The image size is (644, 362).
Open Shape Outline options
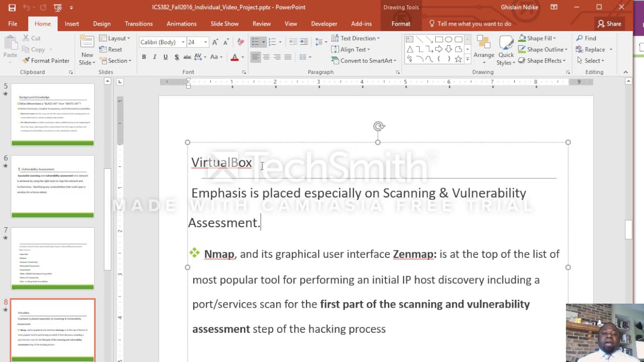pyautogui.click(x=543, y=49)
